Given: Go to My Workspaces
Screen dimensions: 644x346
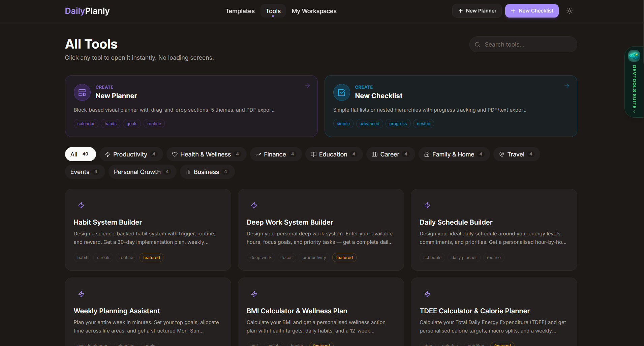Looking at the screenshot, I should (314, 11).
